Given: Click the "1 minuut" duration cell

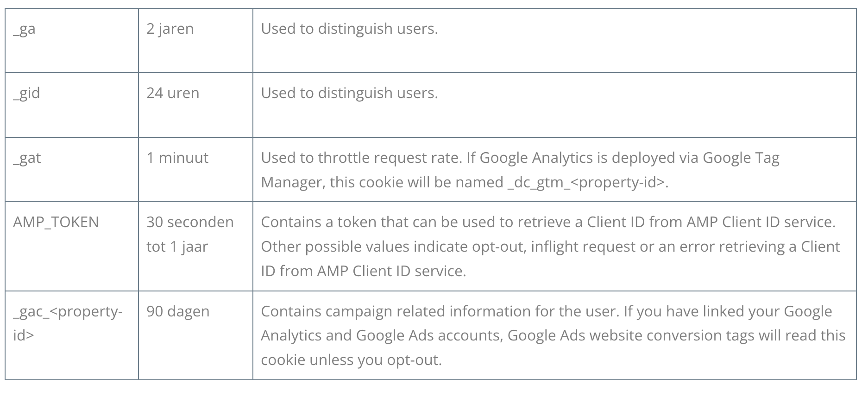Looking at the screenshot, I should (177, 158).
